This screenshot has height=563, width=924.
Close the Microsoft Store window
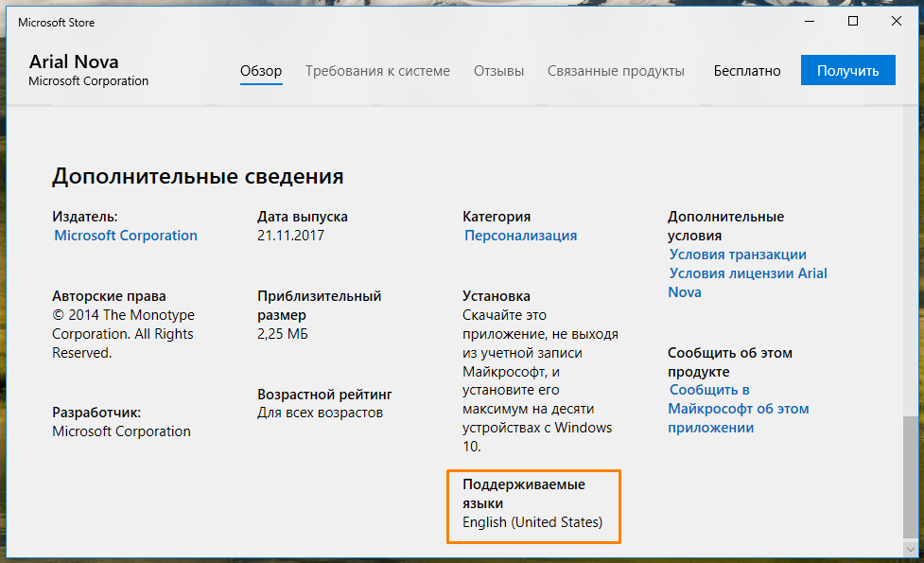(897, 21)
